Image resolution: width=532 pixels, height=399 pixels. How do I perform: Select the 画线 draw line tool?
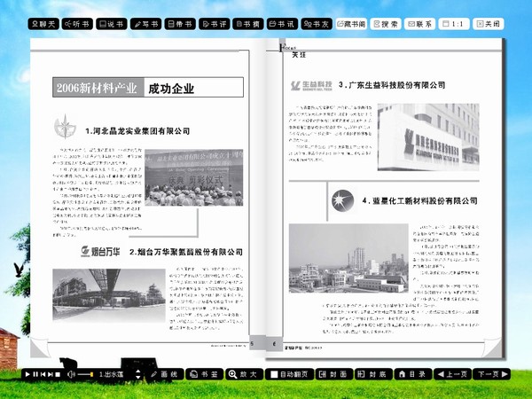165,374
